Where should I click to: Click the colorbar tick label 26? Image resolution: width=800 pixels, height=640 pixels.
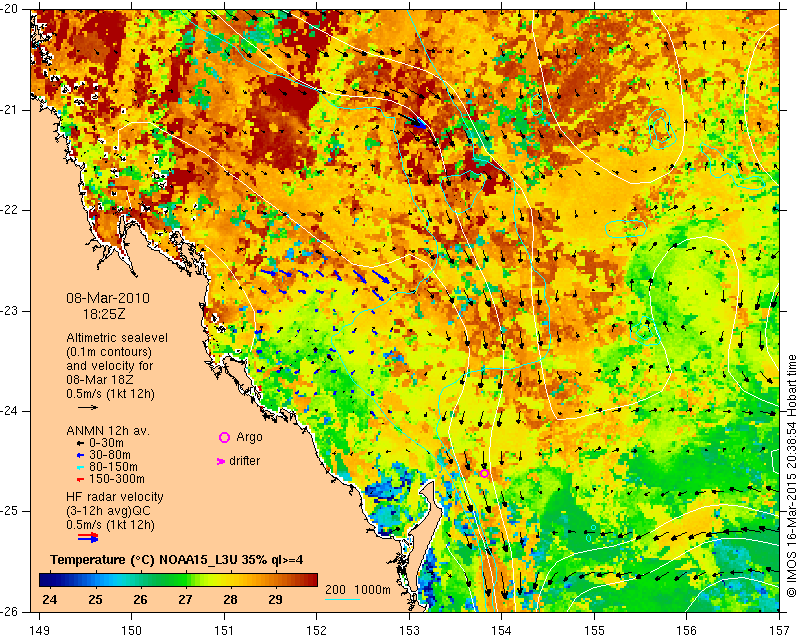(140, 600)
